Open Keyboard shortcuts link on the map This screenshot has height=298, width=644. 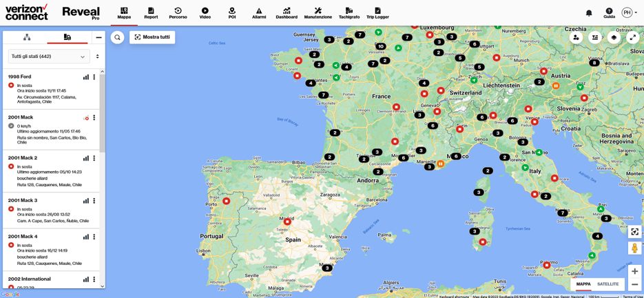(454, 296)
